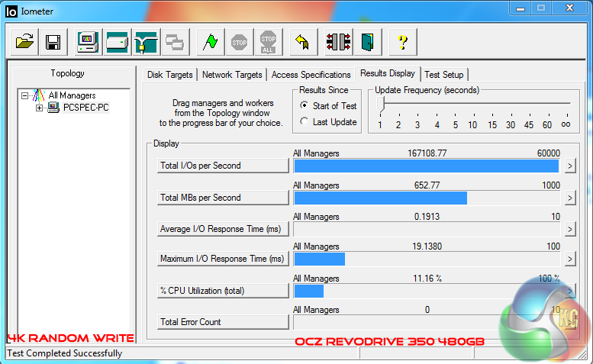Image resolution: width=593 pixels, height=364 pixels.
Task: Click Maximum I/O Response Time (ms) button
Action: pos(223,259)
